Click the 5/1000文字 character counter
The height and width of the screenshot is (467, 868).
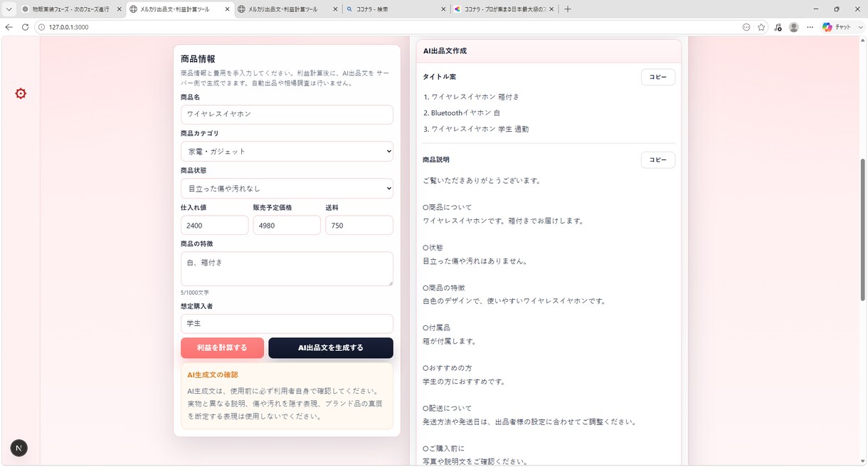coord(195,293)
